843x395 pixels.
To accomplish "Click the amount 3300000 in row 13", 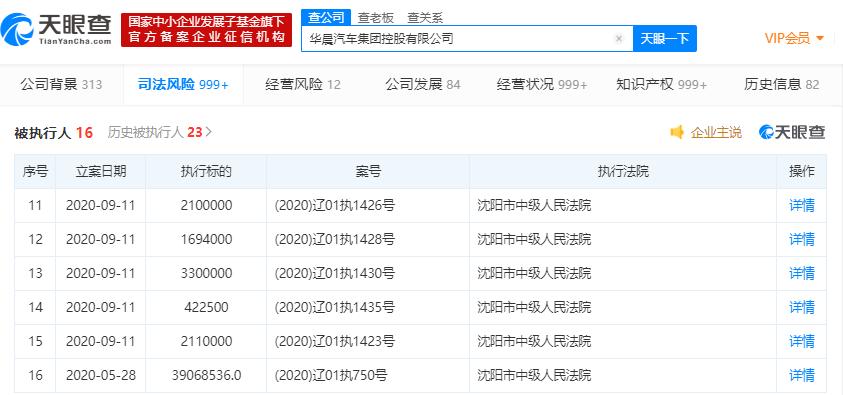I will [206, 273].
